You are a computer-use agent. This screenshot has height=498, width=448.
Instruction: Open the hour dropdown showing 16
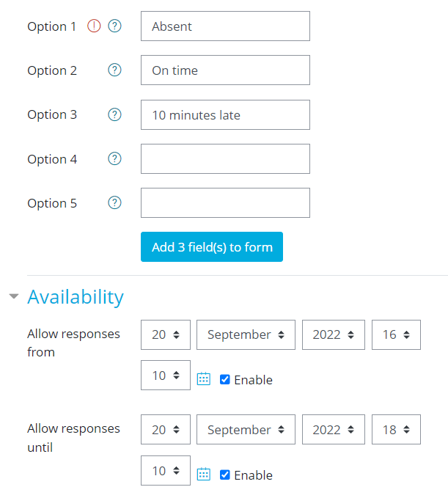(x=396, y=334)
